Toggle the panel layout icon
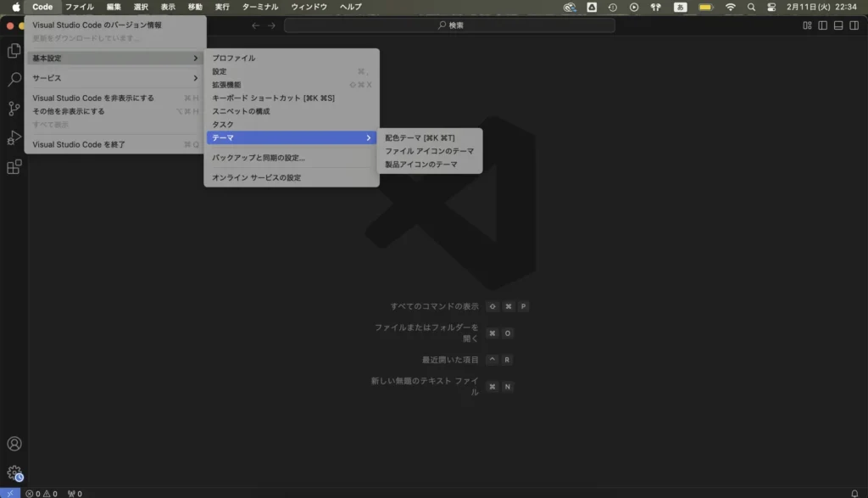Viewport: 868px width, 498px height. (838, 27)
